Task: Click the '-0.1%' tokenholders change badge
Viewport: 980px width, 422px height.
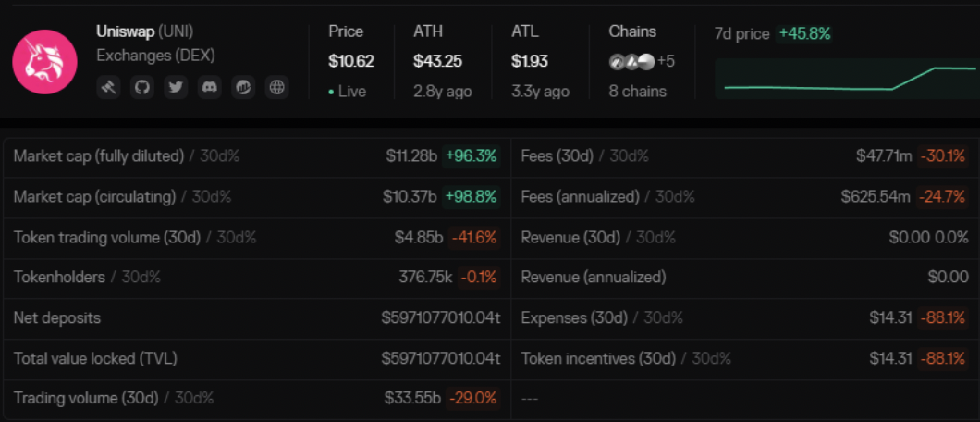Action: (479, 277)
